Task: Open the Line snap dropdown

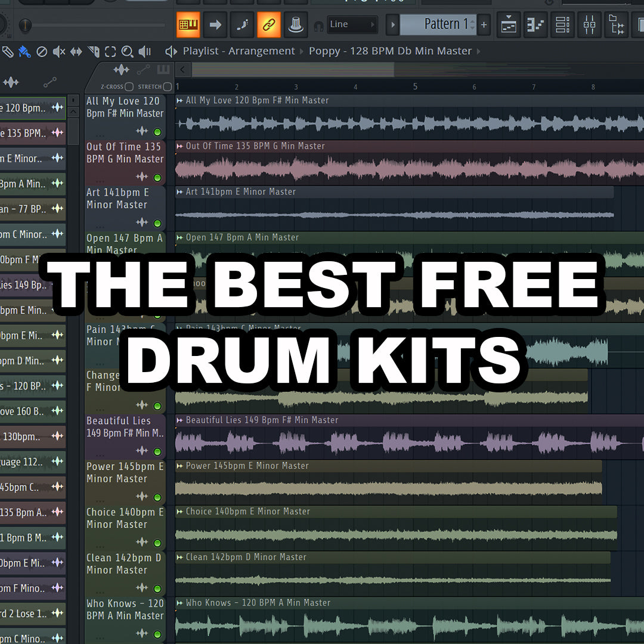Action: pyautogui.click(x=352, y=24)
